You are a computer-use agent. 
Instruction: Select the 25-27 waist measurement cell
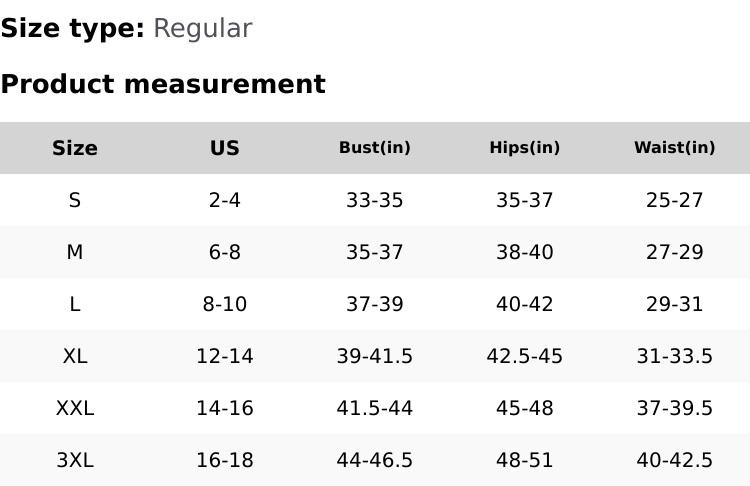675,200
